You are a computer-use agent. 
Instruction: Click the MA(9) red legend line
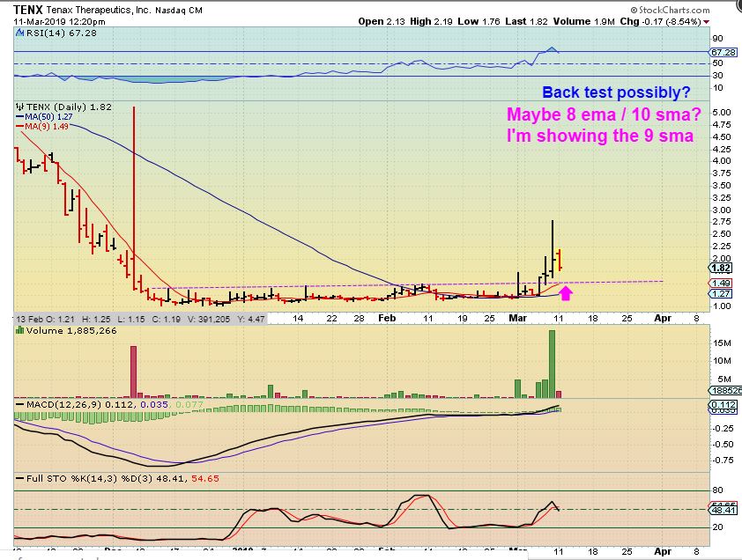coord(20,126)
